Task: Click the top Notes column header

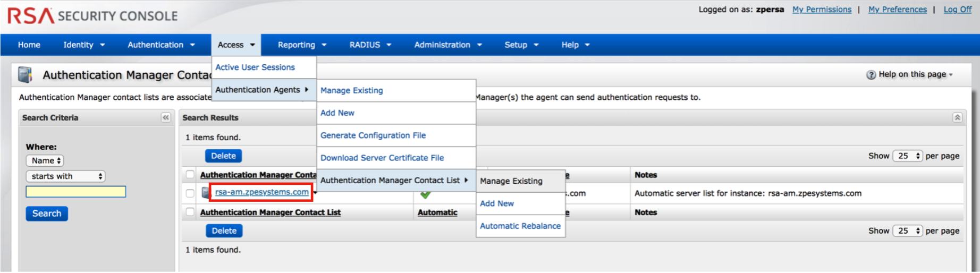Action: pos(646,175)
